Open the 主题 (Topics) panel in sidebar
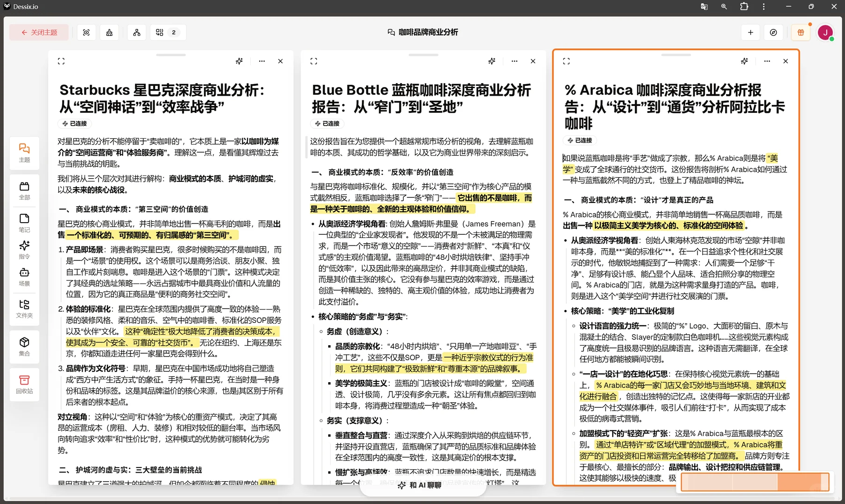This screenshot has width=845, height=504. 24,153
